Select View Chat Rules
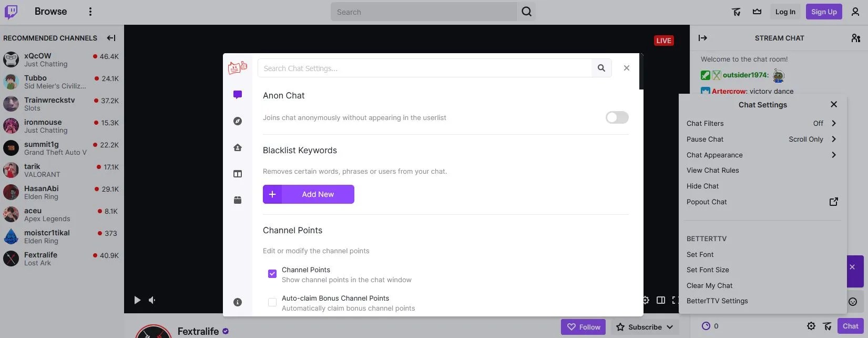Image resolution: width=868 pixels, height=338 pixels. 712,170
